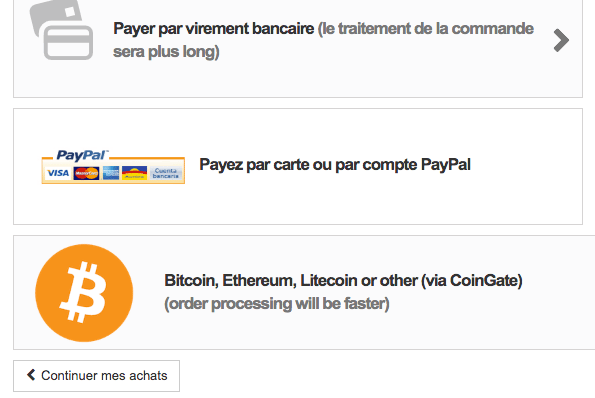595x398 pixels.
Task: Click the word "PayPal" in the card payment label
Action: [x=445, y=165]
